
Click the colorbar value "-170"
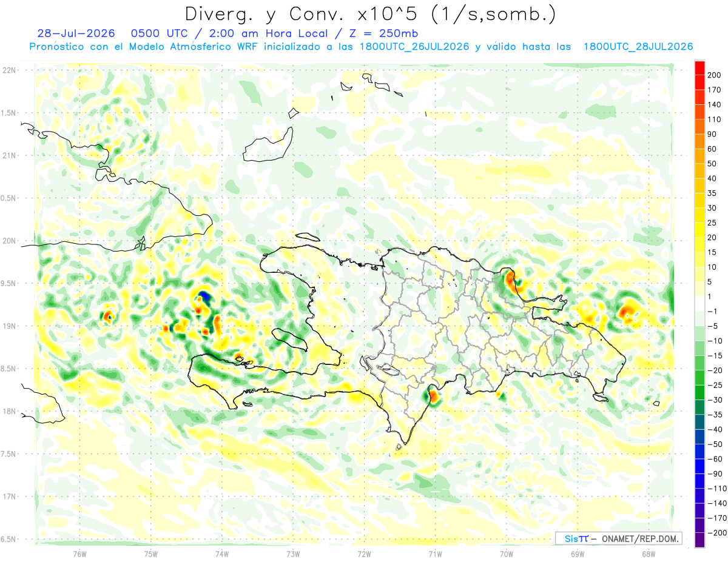716,518
